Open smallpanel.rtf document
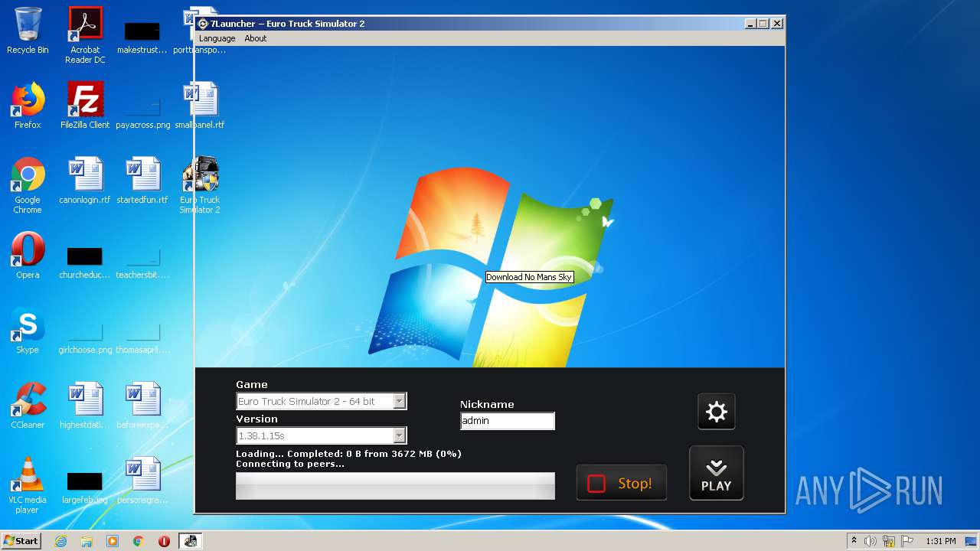Image resolution: width=980 pixels, height=551 pixels. coord(200,106)
